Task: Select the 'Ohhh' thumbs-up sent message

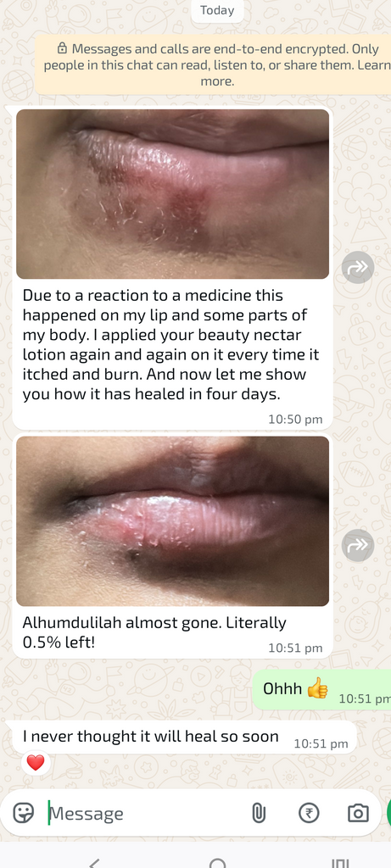Action: pyautogui.click(x=321, y=690)
